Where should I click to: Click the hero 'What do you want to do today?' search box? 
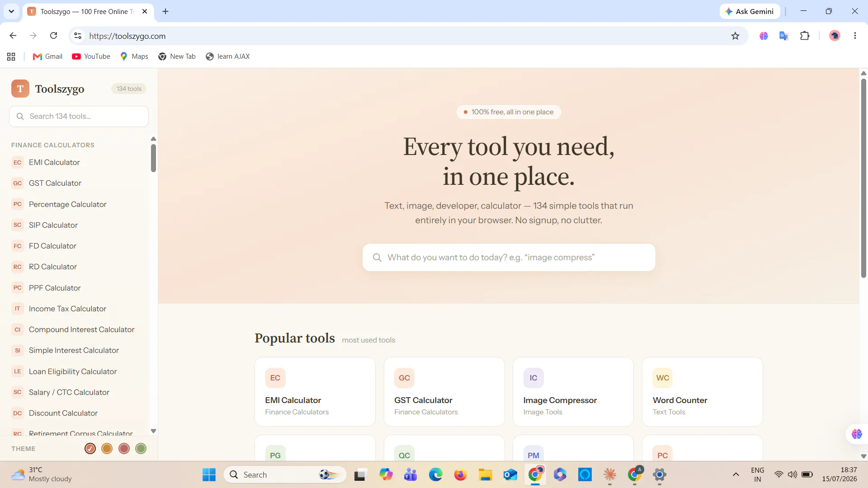[x=509, y=258]
